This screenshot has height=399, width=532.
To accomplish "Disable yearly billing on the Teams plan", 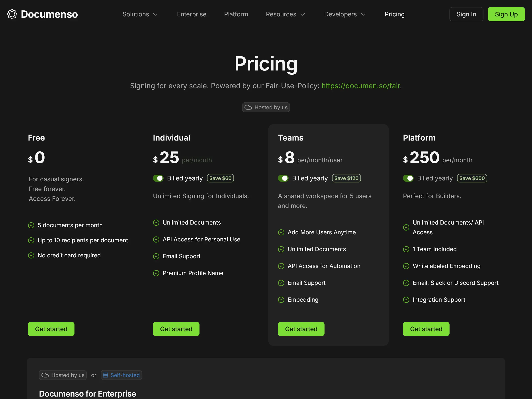I will [283, 178].
